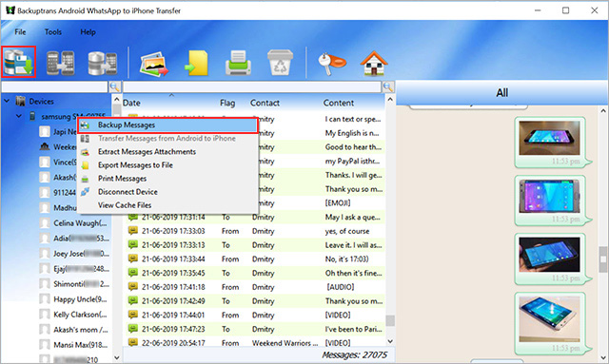Screen dimensions: 609x364
Task: Click the recycle bin delete icon
Action: 280,63
